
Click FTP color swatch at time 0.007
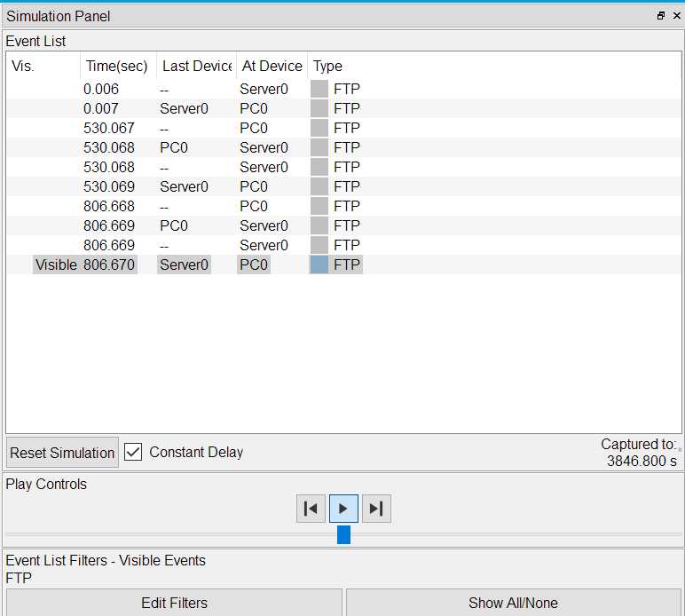pyautogui.click(x=319, y=108)
